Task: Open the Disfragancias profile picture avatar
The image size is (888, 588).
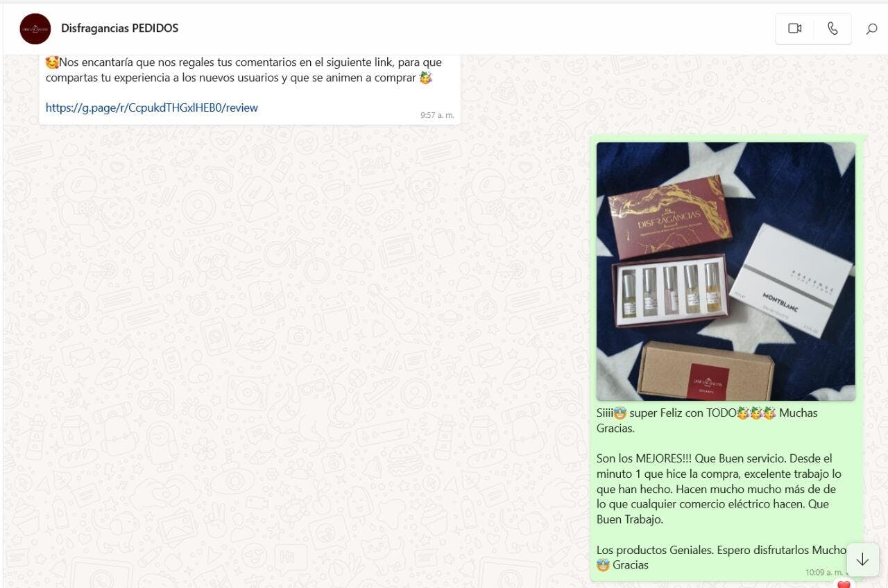Action: point(35,28)
